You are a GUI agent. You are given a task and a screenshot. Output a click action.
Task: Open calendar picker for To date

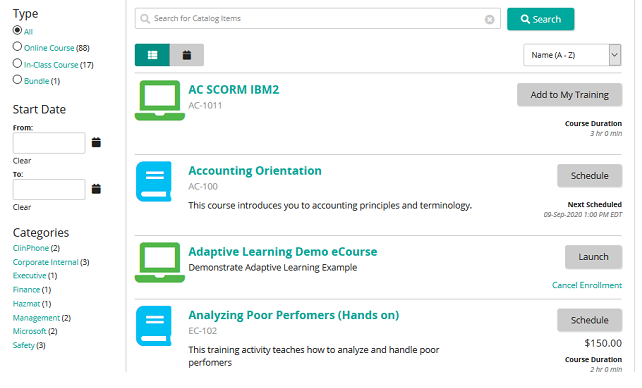(96, 189)
